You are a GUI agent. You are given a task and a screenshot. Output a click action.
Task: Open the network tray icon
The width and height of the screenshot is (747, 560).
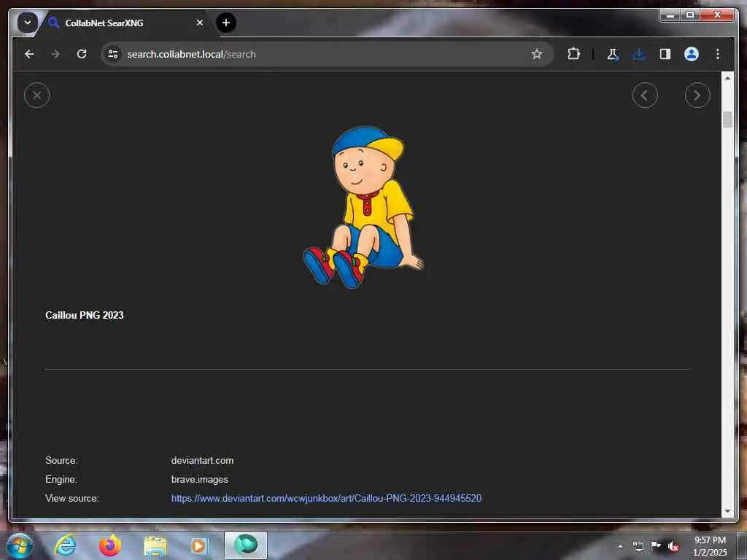(638, 546)
